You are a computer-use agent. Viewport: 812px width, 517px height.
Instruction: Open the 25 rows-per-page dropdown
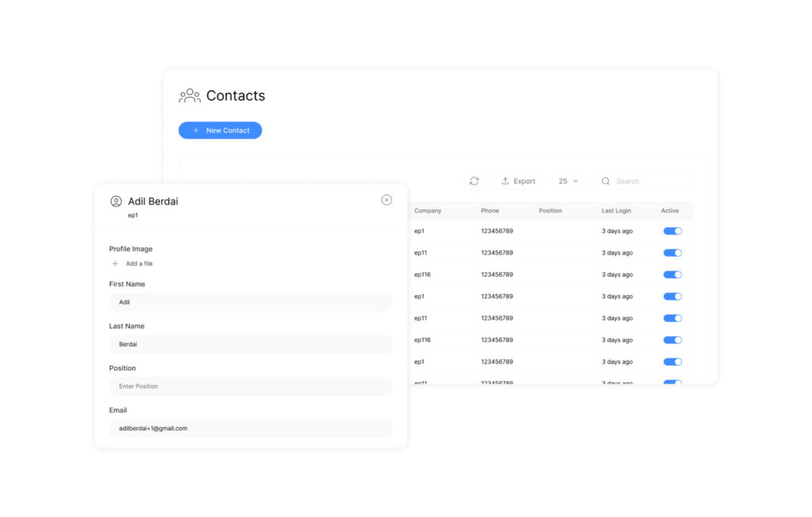(x=569, y=181)
